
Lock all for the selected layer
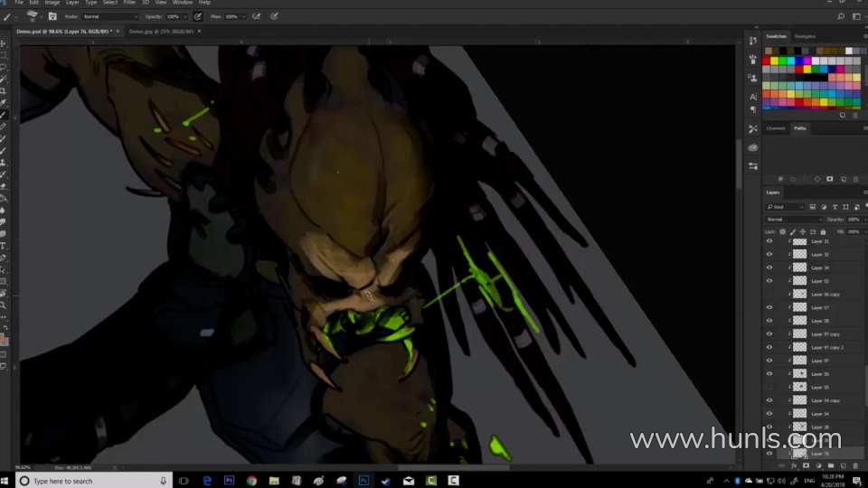[823, 232]
